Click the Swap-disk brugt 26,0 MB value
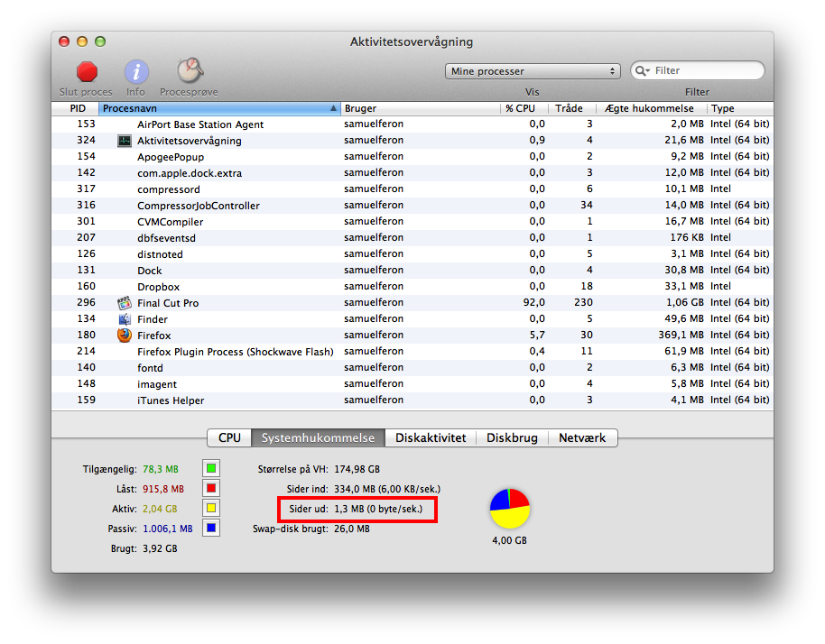The image size is (825, 644). [x=351, y=529]
